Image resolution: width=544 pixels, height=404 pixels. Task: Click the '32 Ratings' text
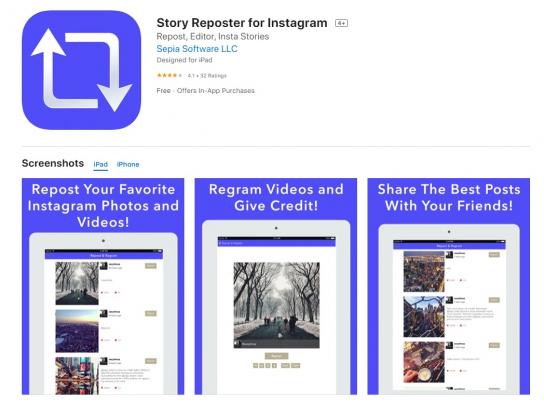213,76
